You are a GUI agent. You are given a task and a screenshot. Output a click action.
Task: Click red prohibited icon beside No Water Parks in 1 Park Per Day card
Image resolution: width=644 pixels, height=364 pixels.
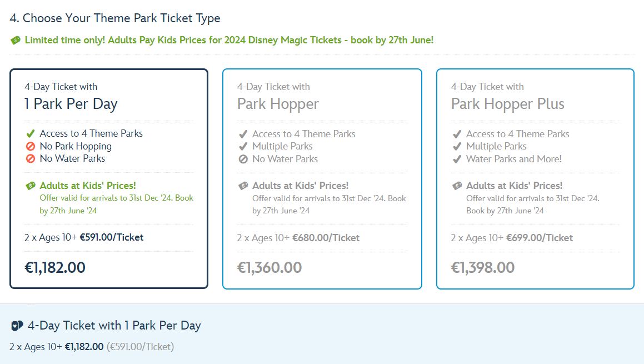(x=31, y=158)
